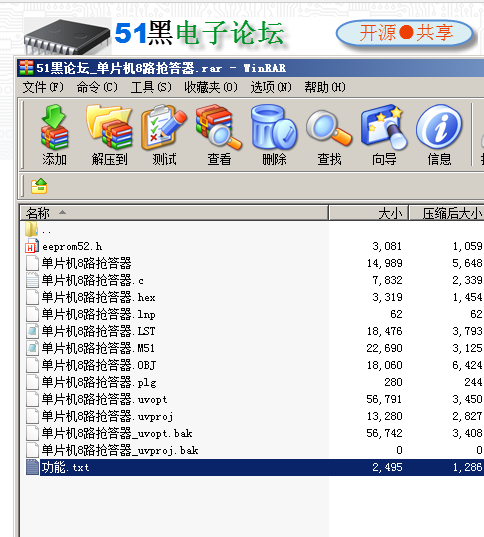Select file 单片机8路抢答器.LST
The height and width of the screenshot is (537, 484).
(x=98, y=331)
